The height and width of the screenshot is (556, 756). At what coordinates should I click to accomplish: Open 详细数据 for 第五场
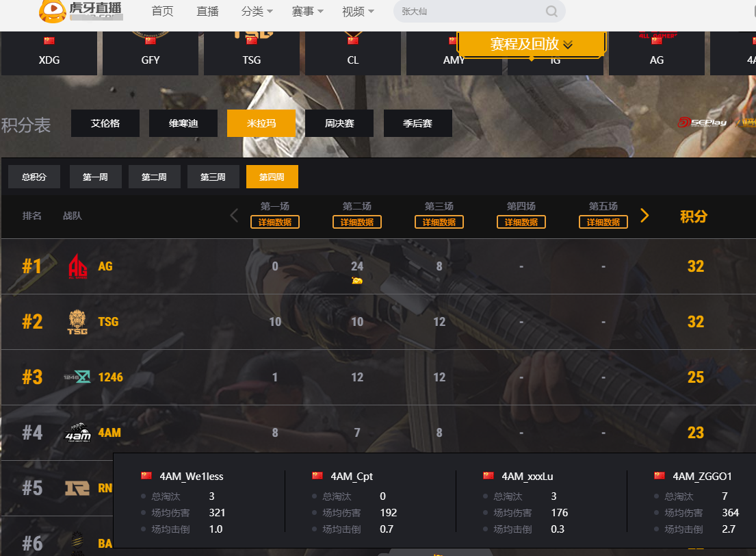pos(603,222)
